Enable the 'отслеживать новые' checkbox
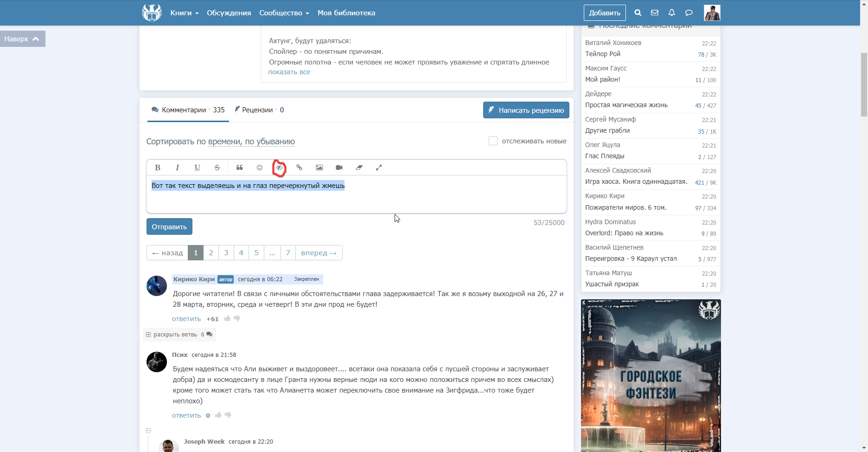Screen dimensions: 868x452 coord(493,141)
